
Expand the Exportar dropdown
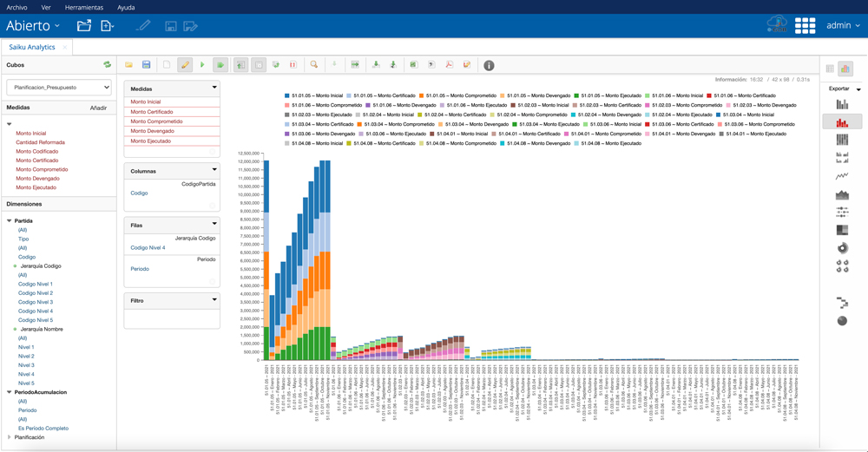pos(844,88)
